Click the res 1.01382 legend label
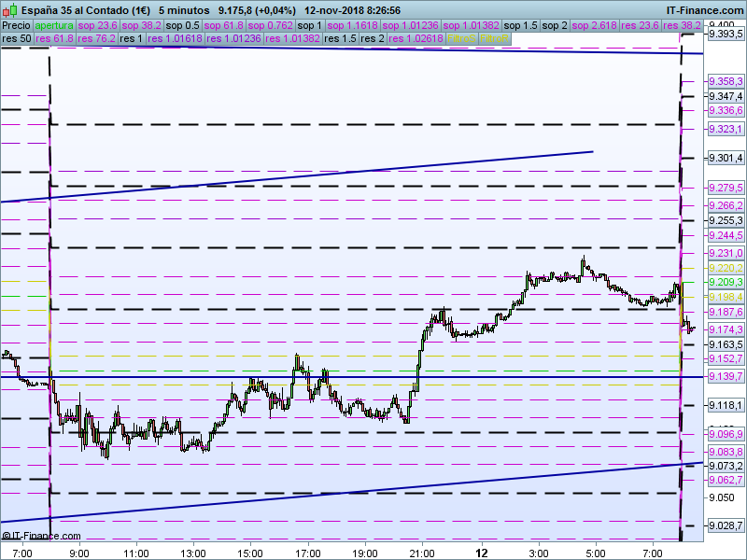The height and width of the screenshot is (560, 747). point(292,38)
